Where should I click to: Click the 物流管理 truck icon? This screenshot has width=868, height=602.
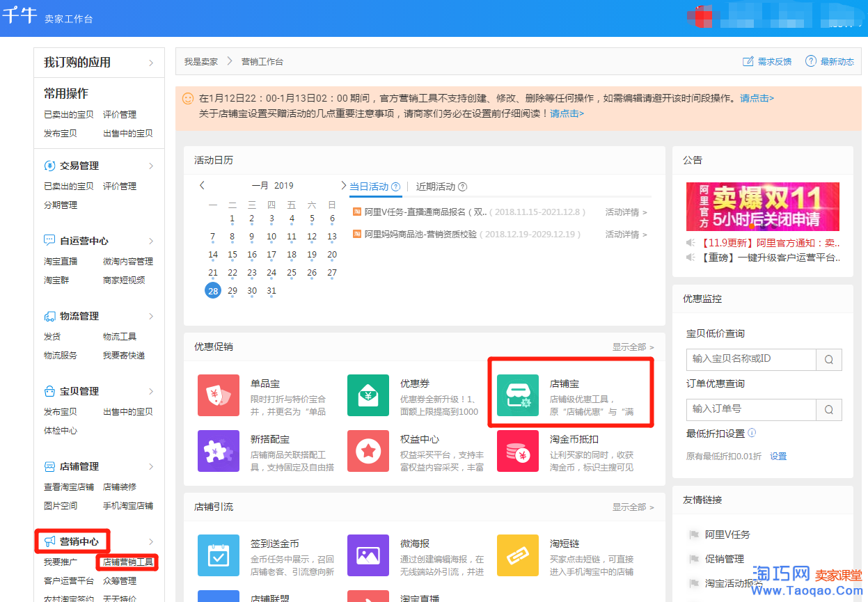[49, 316]
